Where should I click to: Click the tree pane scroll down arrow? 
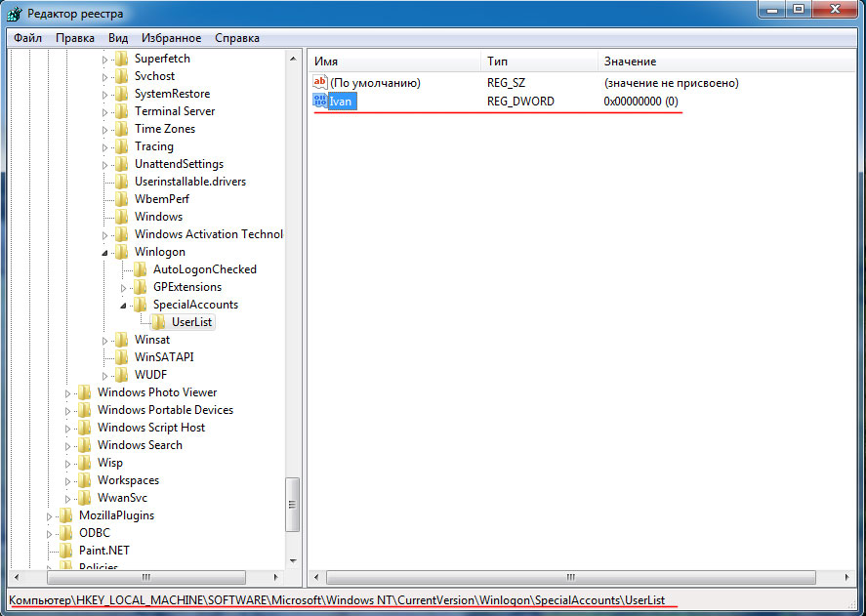point(293,561)
